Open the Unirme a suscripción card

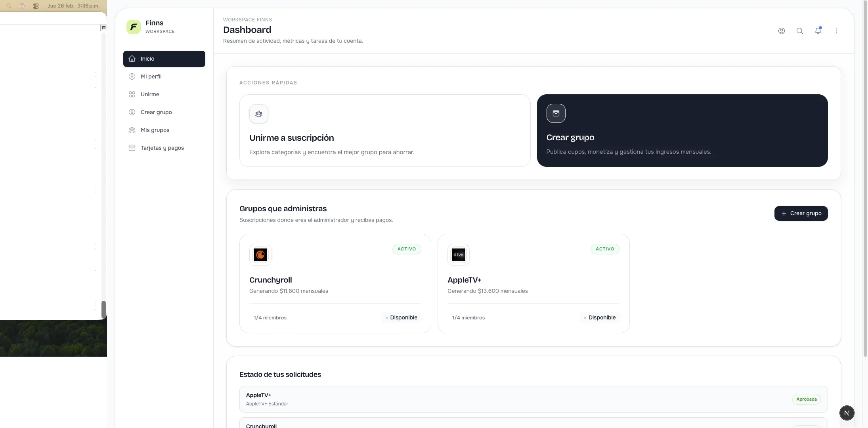click(x=384, y=131)
